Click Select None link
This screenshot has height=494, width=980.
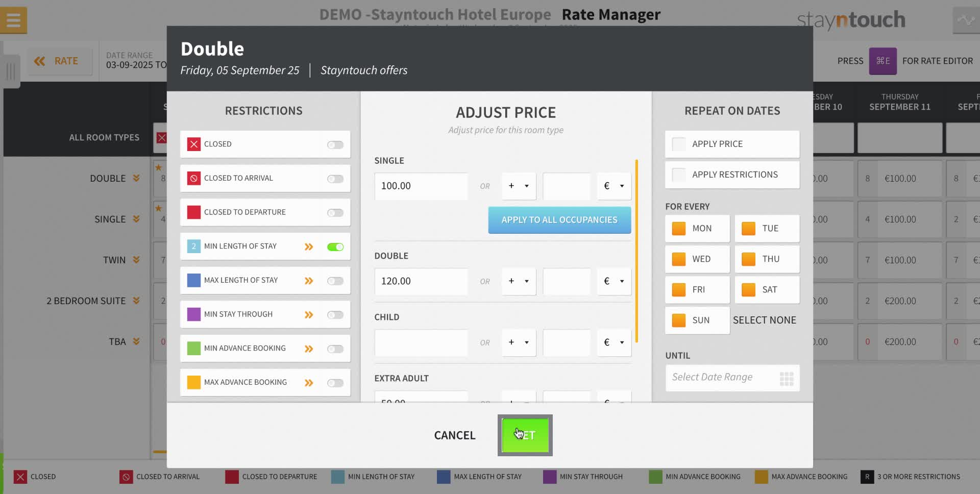pyautogui.click(x=765, y=320)
